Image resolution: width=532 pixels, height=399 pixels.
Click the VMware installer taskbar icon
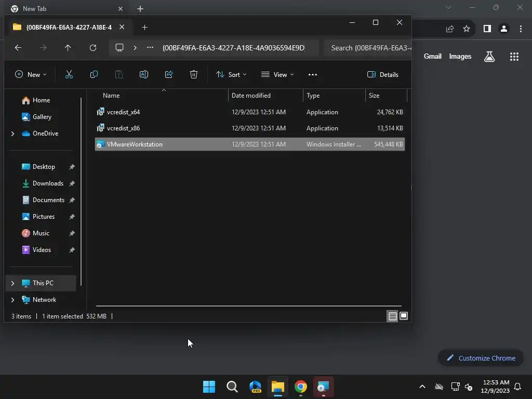coord(323,387)
